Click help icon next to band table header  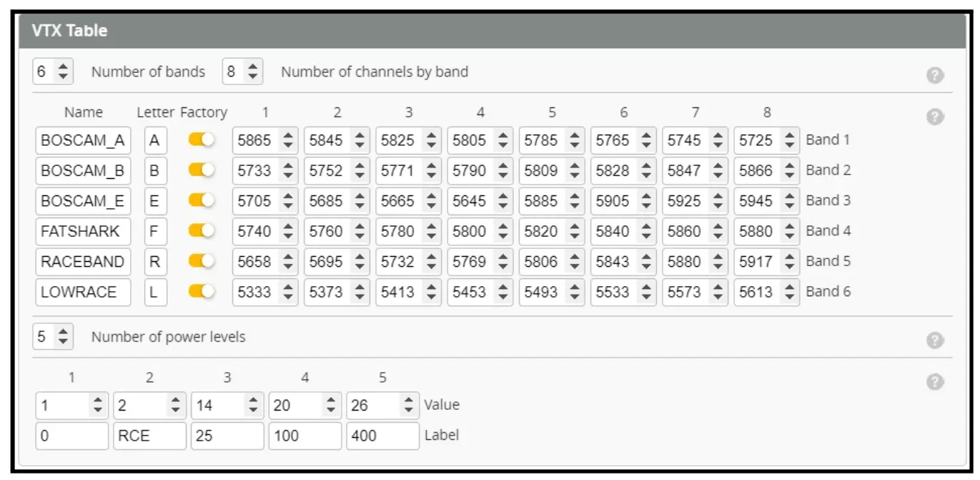[935, 117]
